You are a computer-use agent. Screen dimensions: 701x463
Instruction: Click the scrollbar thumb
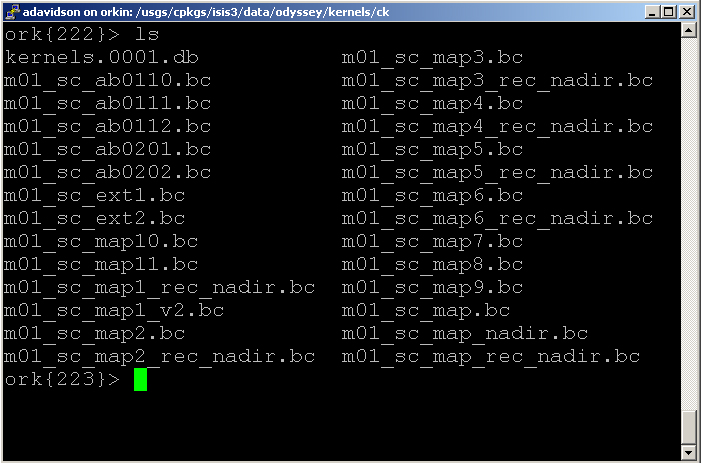pos(688,427)
